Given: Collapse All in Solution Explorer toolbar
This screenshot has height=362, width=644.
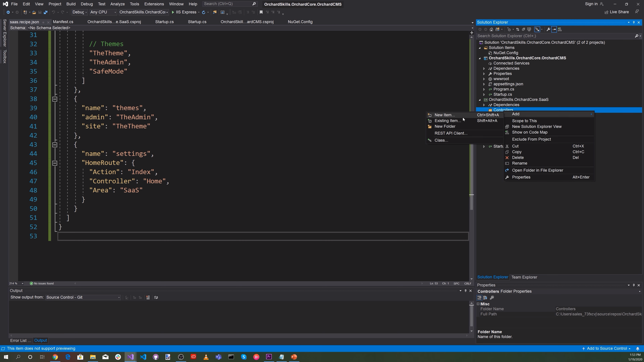Looking at the screenshot, I should (x=523, y=29).
